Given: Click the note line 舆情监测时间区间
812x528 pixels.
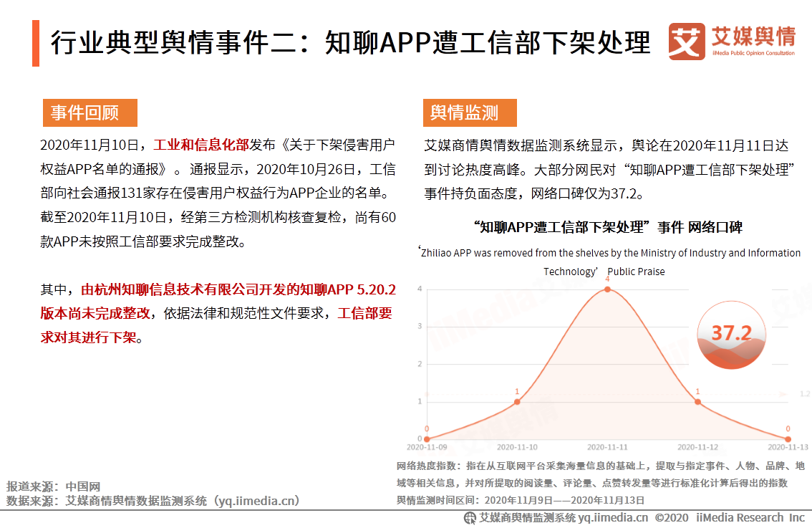Looking at the screenshot, I should 521,500.
